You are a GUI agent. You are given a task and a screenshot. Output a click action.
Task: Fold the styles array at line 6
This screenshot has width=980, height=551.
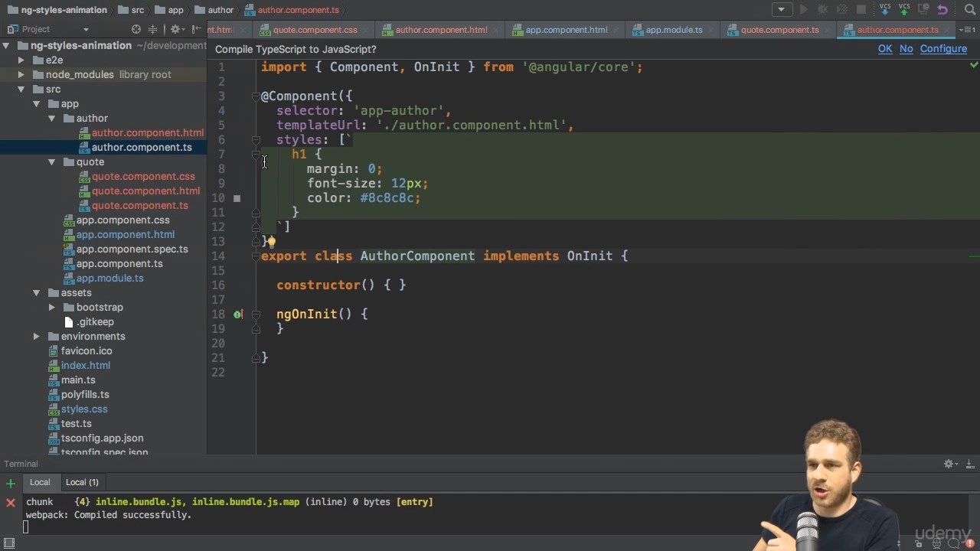point(256,140)
